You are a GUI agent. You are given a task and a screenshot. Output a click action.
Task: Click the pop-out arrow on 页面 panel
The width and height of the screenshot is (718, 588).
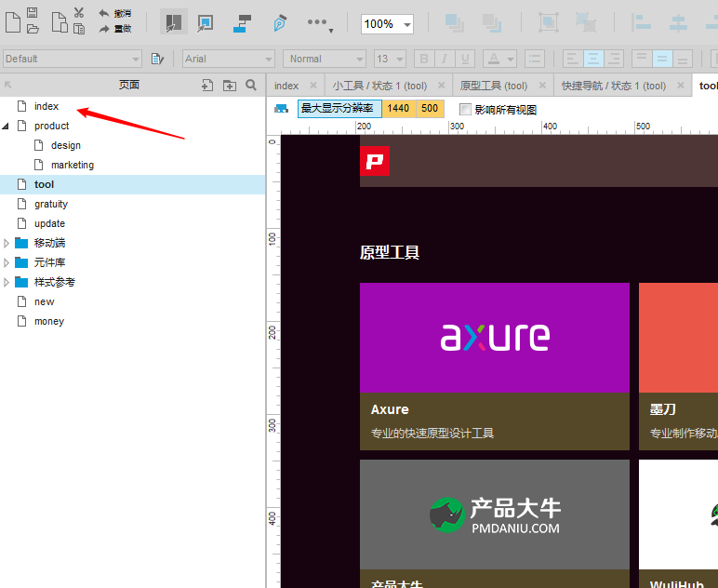coord(8,85)
